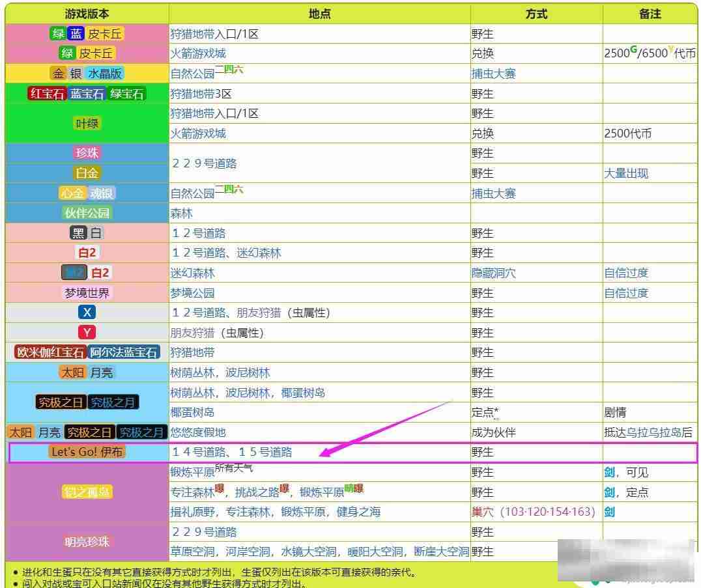Open the 魂银 version badge
The height and width of the screenshot is (588, 701).
(102, 193)
